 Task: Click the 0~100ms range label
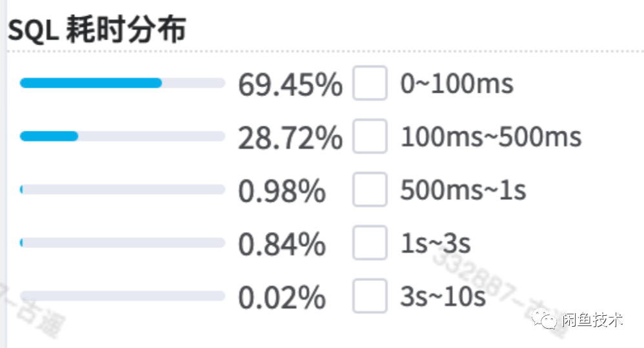457,84
